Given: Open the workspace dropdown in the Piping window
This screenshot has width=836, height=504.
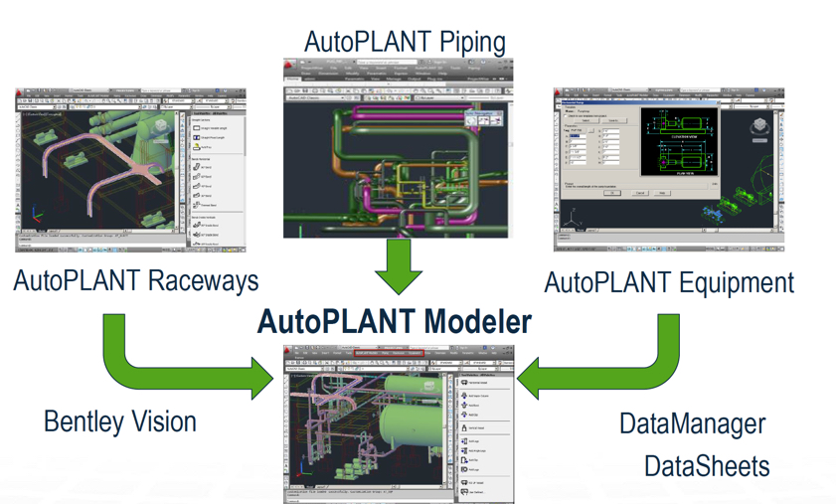Looking at the screenshot, I should click(315, 98).
